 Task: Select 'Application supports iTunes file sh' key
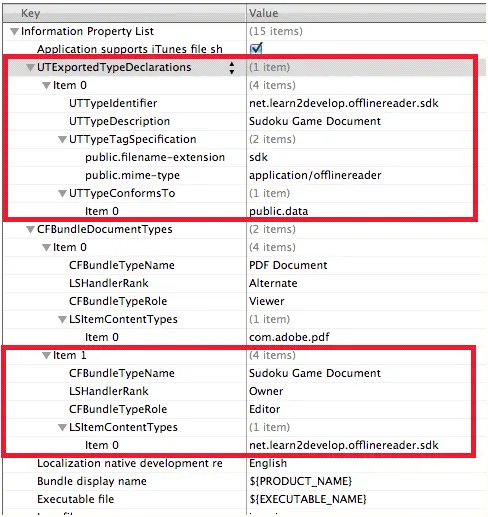pyautogui.click(x=130, y=49)
